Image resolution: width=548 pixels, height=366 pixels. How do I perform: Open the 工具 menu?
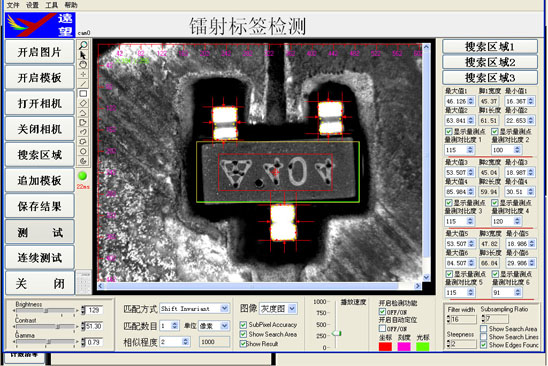(51, 5)
